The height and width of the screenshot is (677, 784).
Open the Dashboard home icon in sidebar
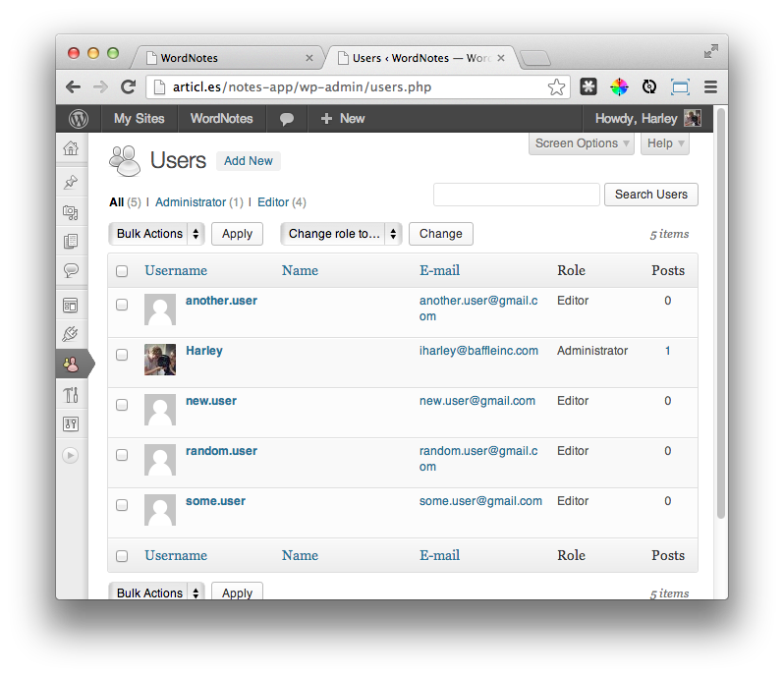click(71, 148)
